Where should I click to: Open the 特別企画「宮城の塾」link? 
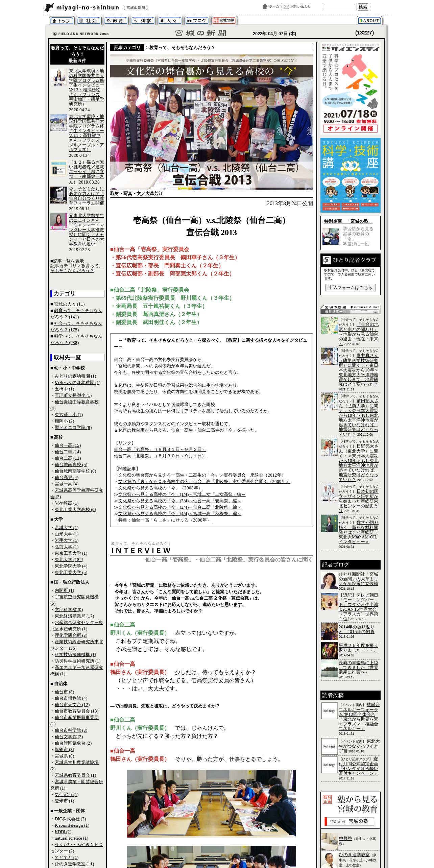tap(348, 221)
